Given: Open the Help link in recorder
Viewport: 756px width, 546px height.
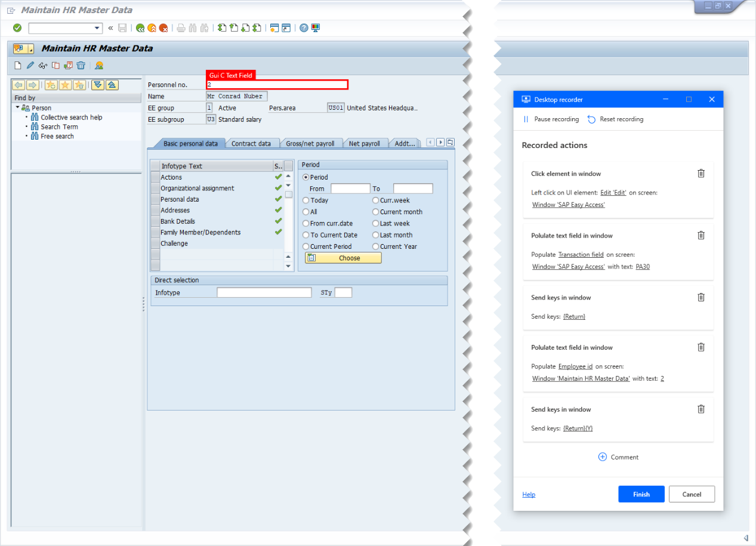Looking at the screenshot, I should pos(529,495).
